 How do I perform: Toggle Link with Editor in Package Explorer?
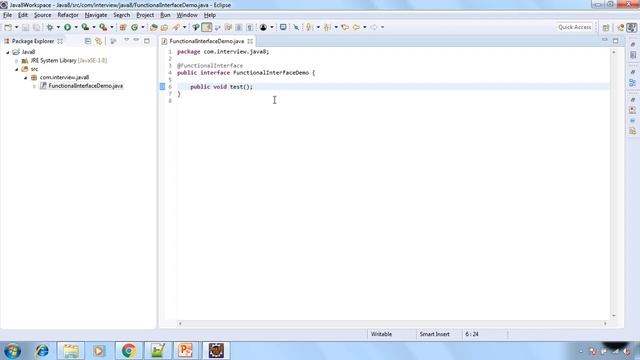click(x=98, y=41)
